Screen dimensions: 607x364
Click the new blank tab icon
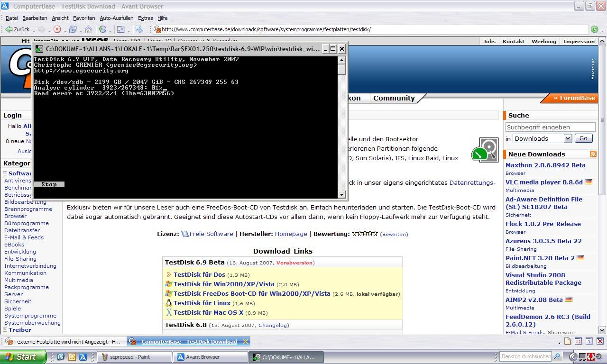pos(568,341)
